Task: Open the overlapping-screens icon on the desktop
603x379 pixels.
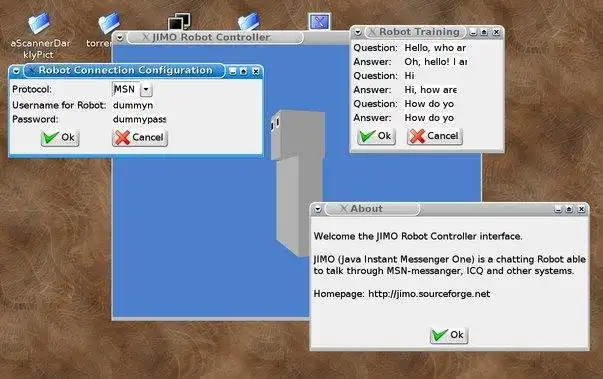Action: click(179, 22)
